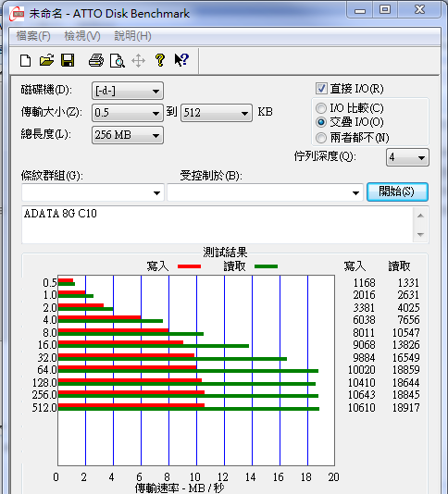Click write value 9884
448x494 pixels.
click(364, 358)
